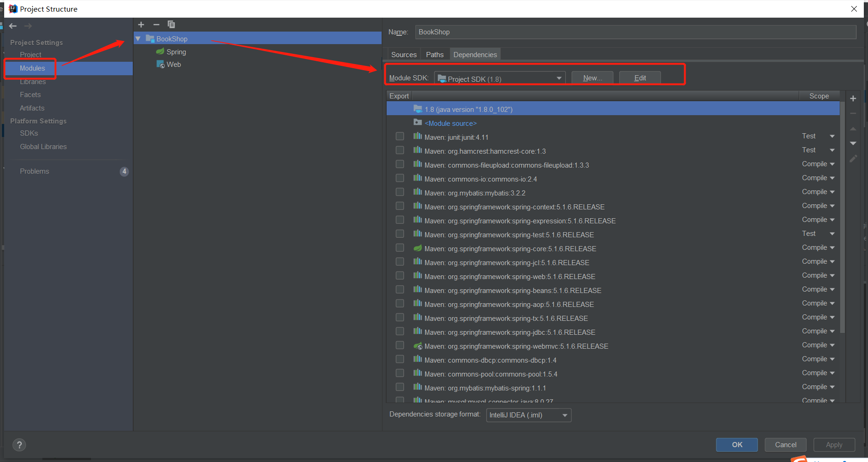The height and width of the screenshot is (462, 868).
Task: Remove selected module with minus icon
Action: click(x=156, y=25)
